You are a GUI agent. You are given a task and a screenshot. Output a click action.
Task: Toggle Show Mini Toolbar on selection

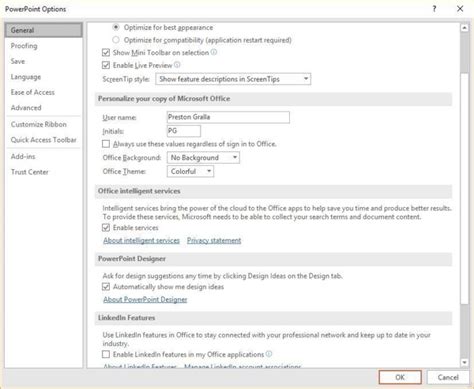[x=106, y=53]
